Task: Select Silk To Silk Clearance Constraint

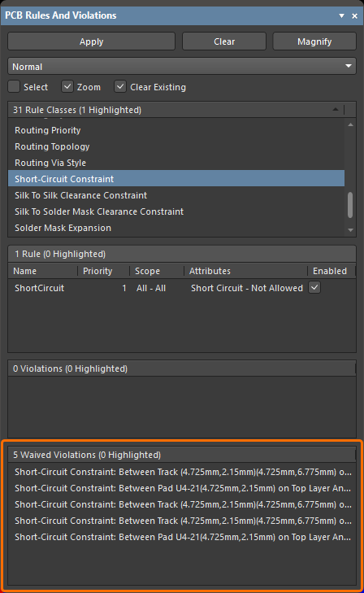Action: (176, 195)
